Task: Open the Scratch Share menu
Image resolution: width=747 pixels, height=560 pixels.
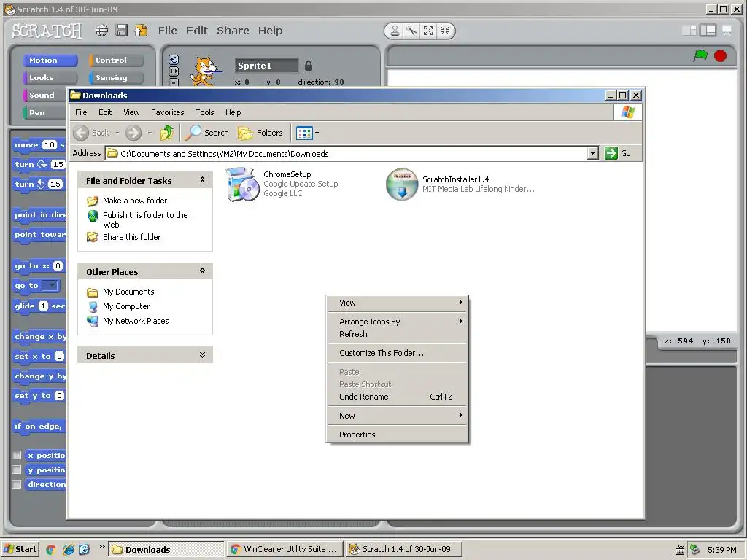Action: coord(233,31)
